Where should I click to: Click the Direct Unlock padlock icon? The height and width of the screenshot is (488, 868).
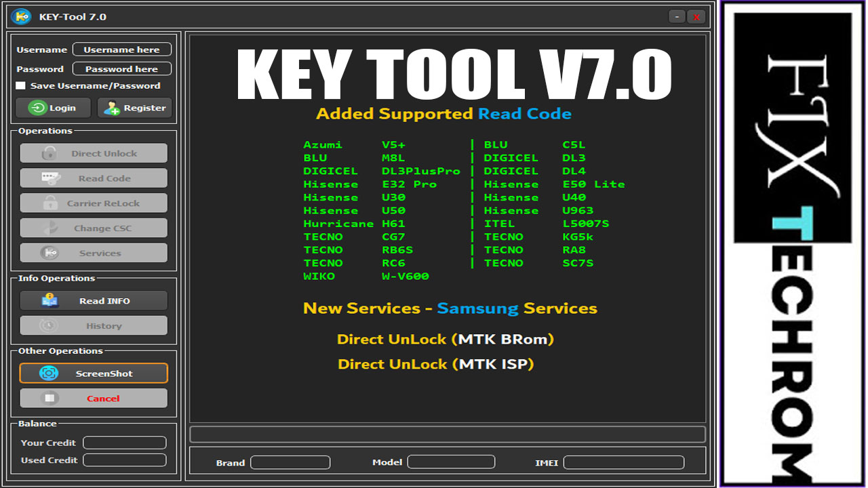50,153
